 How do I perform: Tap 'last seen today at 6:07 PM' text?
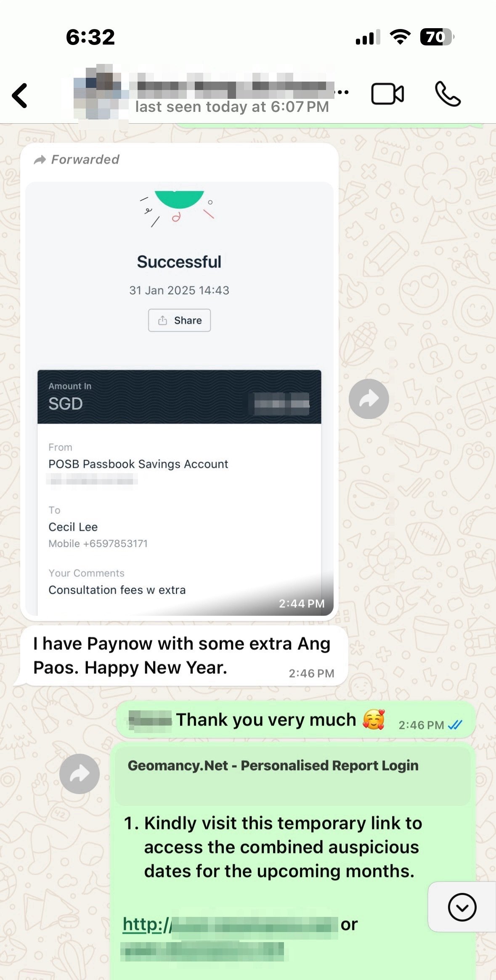(232, 107)
